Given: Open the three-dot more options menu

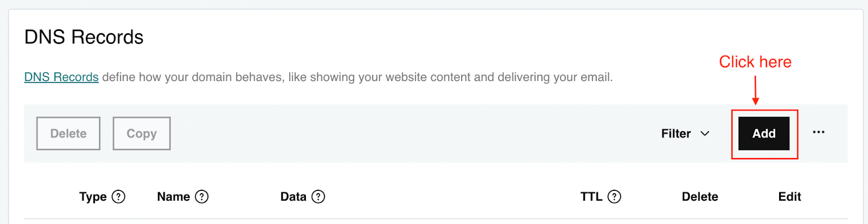Looking at the screenshot, I should click(x=819, y=132).
